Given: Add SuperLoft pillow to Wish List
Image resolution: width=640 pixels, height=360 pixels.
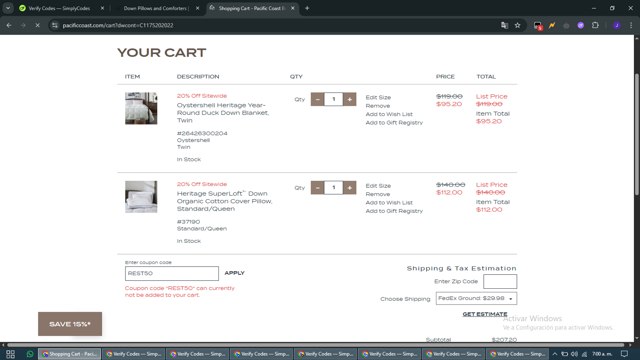Looking at the screenshot, I should [389, 202].
